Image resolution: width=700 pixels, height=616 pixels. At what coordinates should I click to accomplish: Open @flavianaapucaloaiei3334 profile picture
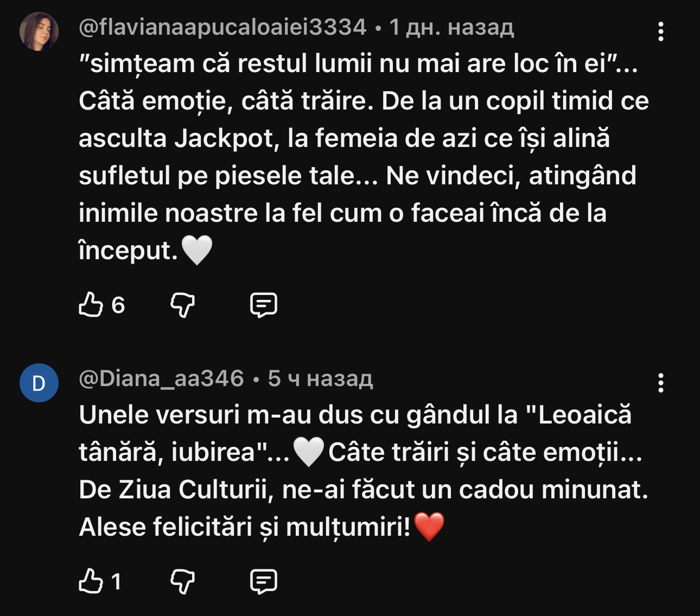(39, 32)
